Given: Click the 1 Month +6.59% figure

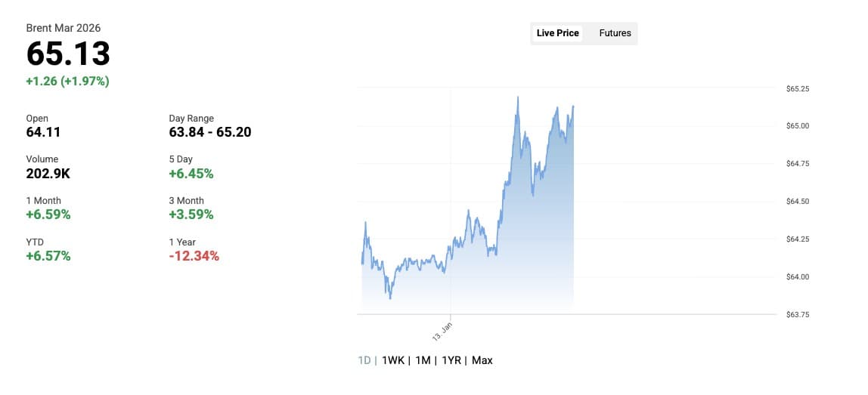Looking at the screenshot, I should point(48,214).
